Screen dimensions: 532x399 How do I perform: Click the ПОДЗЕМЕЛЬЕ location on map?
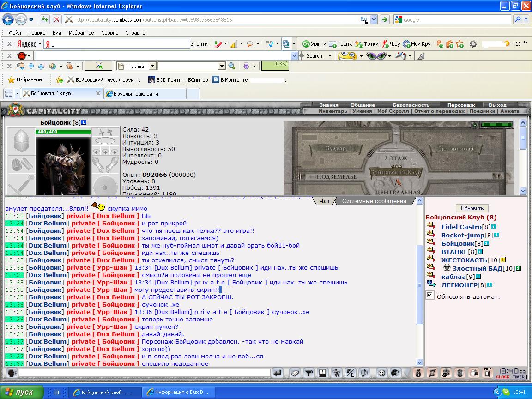(x=336, y=177)
